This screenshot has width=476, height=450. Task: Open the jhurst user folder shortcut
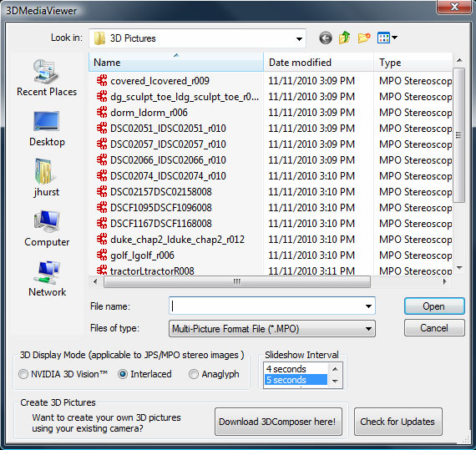click(x=47, y=179)
